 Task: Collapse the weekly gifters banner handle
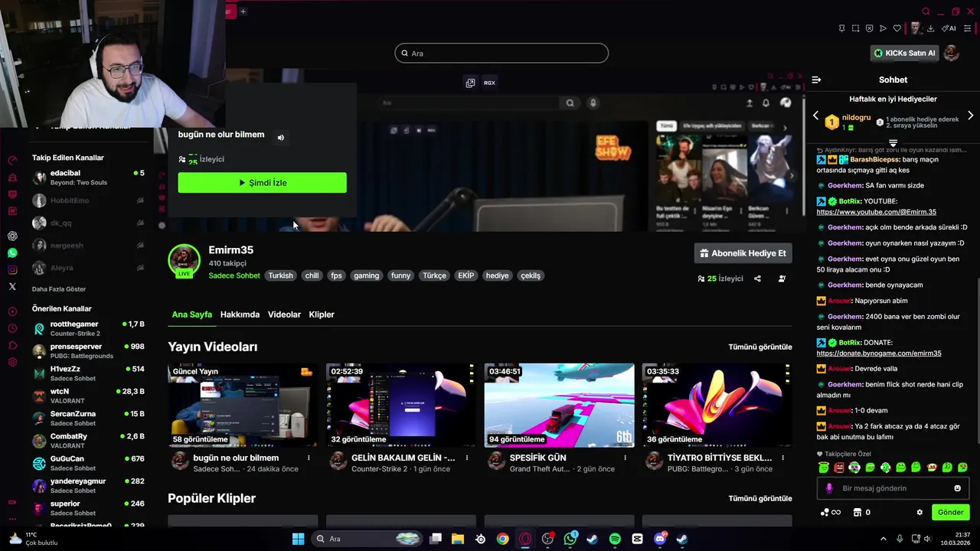(893, 143)
